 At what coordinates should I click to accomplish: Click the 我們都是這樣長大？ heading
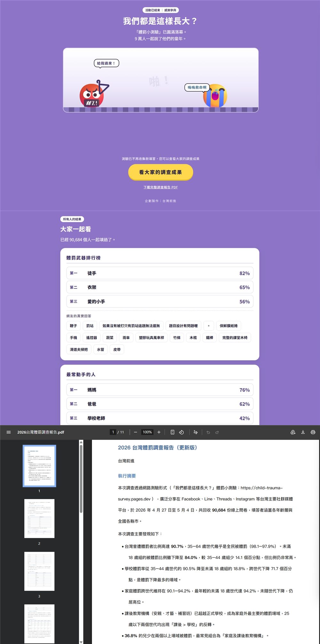[161, 21]
